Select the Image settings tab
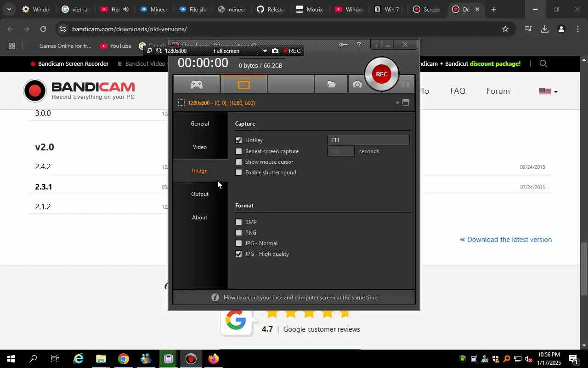588x368 pixels. point(200,171)
